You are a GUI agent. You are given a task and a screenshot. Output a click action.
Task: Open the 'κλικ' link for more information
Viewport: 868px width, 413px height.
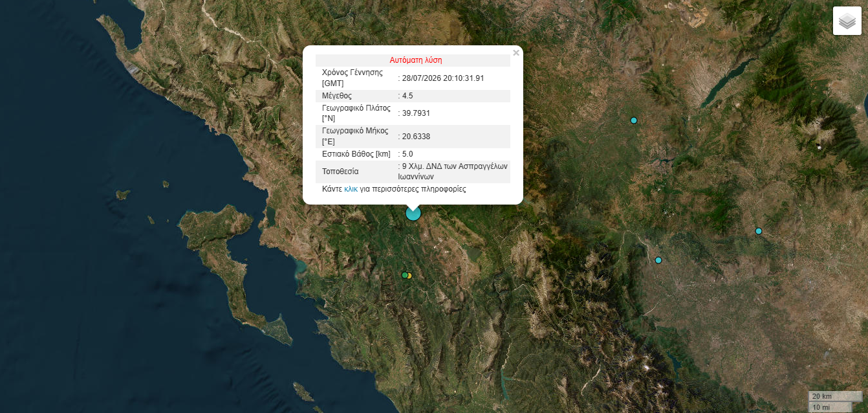(351, 189)
